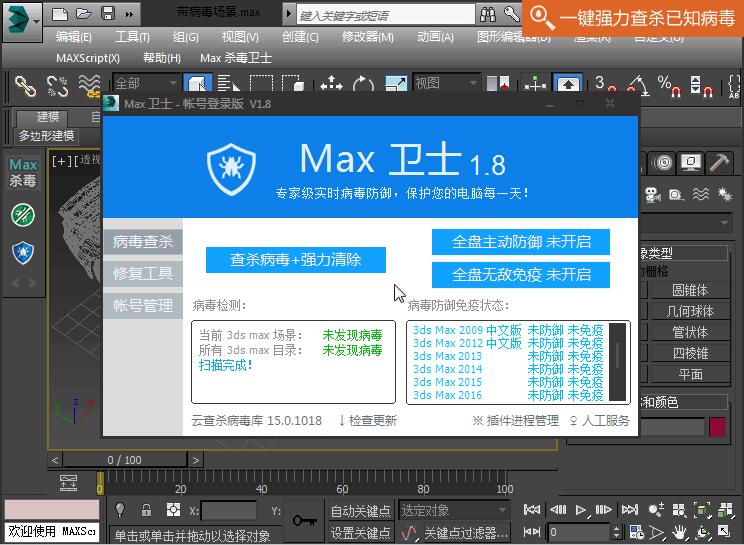
Task: Open the selection filter 全部 dropdown
Action: pyautogui.click(x=146, y=83)
